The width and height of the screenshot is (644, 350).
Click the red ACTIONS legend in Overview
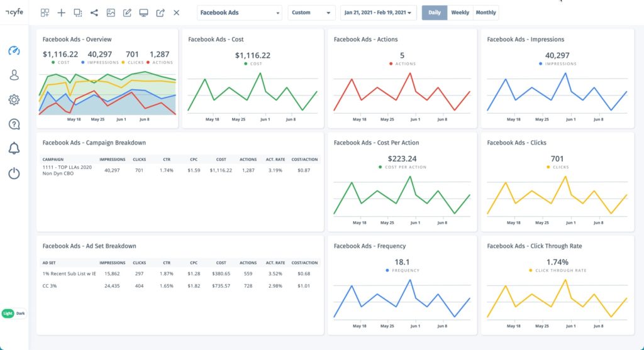click(x=160, y=62)
